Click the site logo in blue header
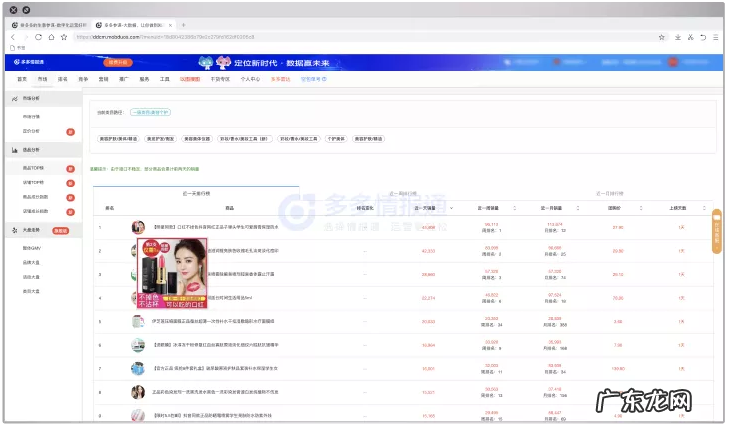This screenshot has height=430, width=730. (x=29, y=62)
